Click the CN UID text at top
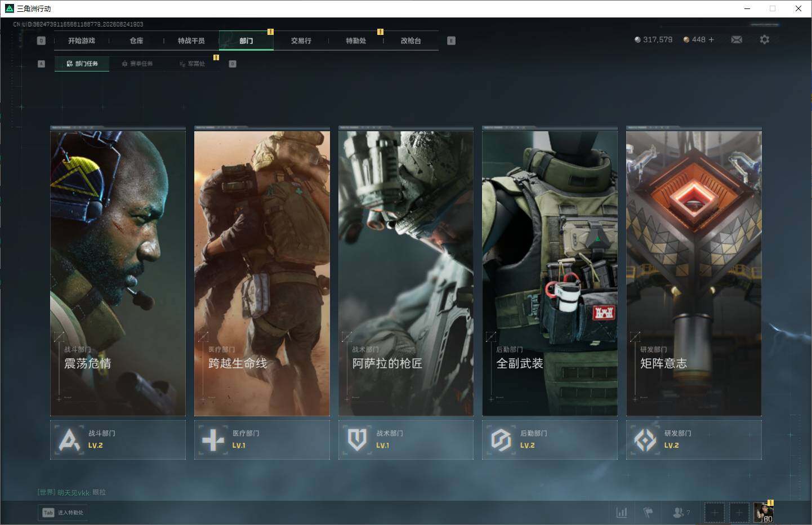Viewport: 812px width, 525px height. point(78,24)
